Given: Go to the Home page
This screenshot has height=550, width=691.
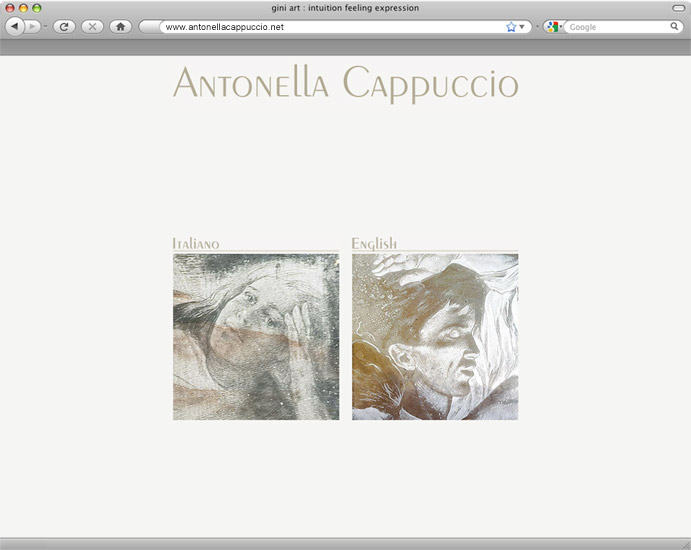Looking at the screenshot, I should (120, 27).
